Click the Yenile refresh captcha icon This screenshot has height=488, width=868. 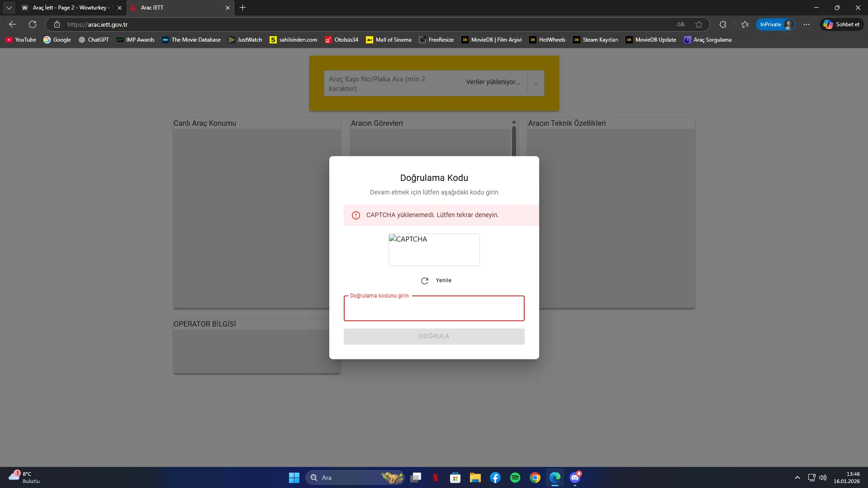point(424,281)
